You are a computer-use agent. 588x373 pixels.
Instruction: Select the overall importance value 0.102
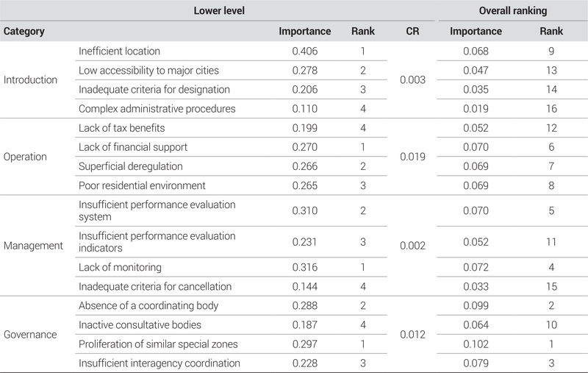pos(476,344)
